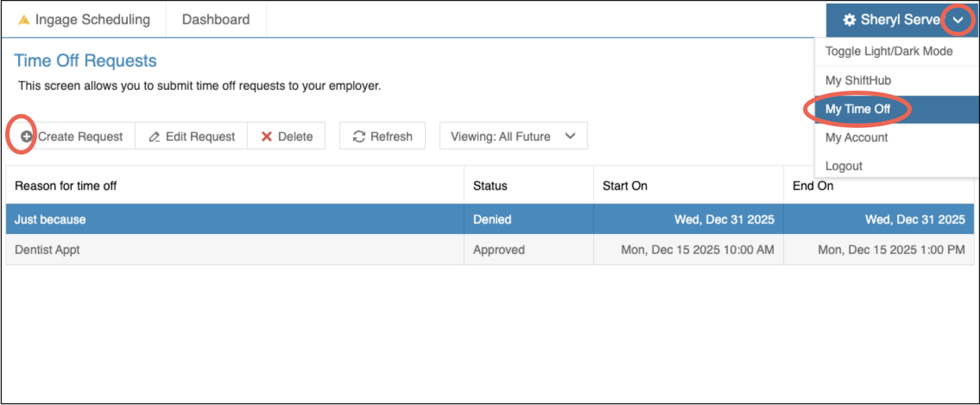Sort by the Start On column header
The image size is (980, 405).
click(625, 186)
